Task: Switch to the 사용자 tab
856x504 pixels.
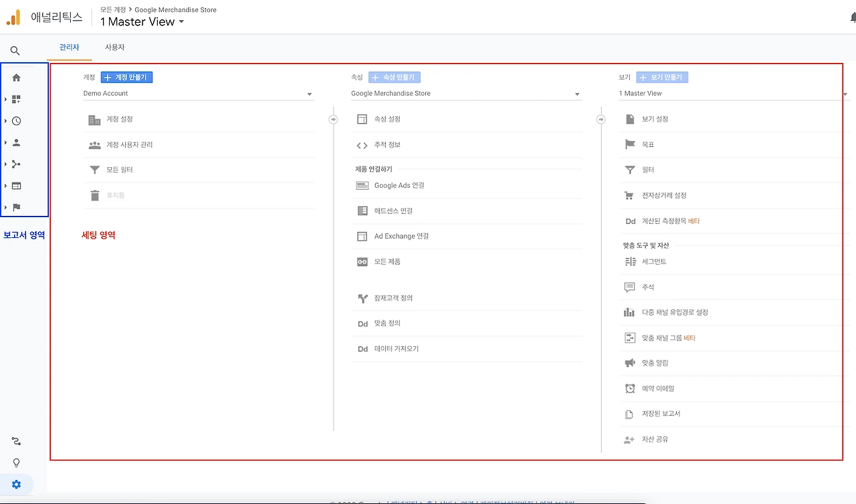Action: [x=115, y=47]
